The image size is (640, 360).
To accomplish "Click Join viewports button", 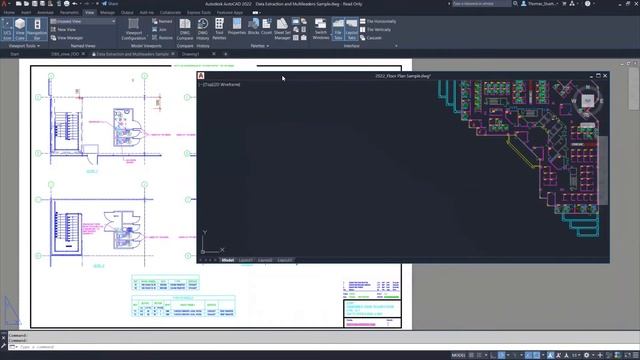I will click(x=160, y=29).
